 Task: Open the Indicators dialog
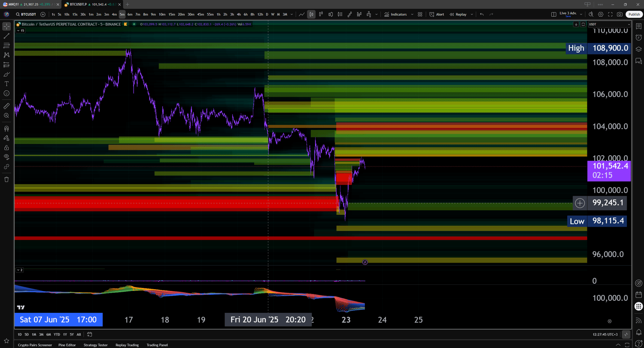coord(395,14)
